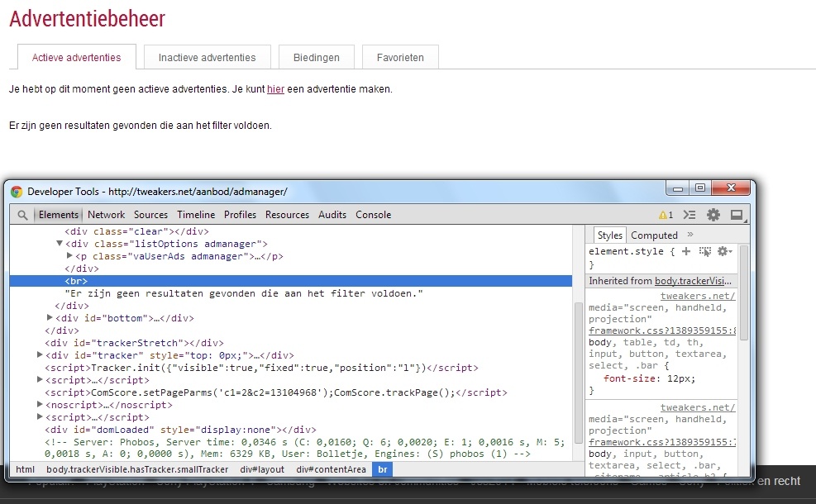
Task: Open second tweakers.net/ stylesheet link
Action: coord(698,408)
